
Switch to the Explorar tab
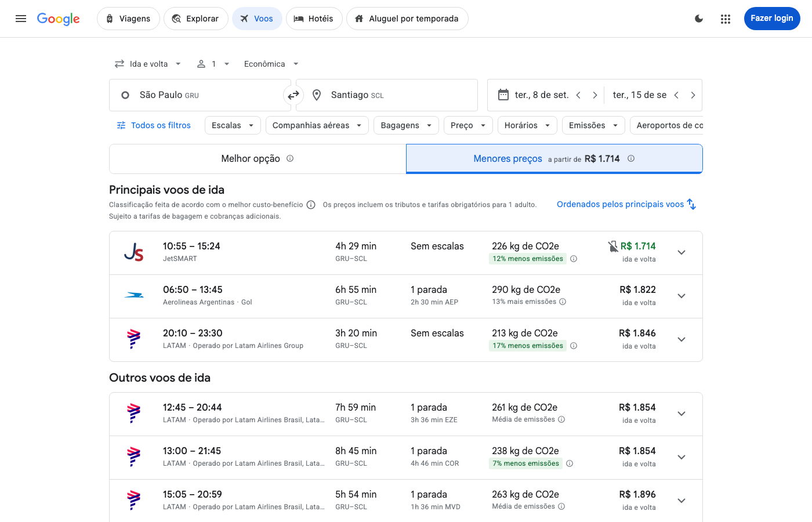(195, 19)
